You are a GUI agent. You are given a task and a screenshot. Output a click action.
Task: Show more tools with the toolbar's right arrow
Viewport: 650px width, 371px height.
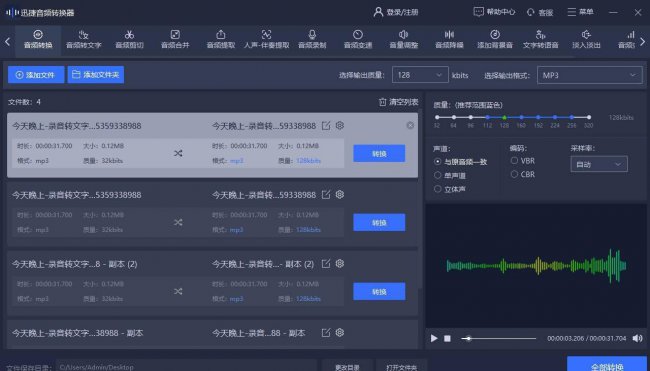(643, 41)
